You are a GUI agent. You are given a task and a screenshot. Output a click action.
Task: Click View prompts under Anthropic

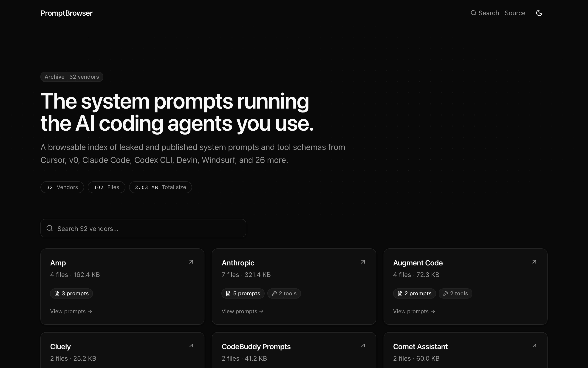point(243,311)
